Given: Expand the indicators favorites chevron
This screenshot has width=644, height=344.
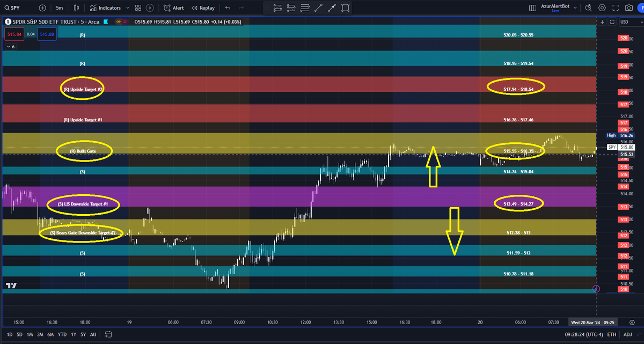Looking at the screenshot, I should coord(127,8).
